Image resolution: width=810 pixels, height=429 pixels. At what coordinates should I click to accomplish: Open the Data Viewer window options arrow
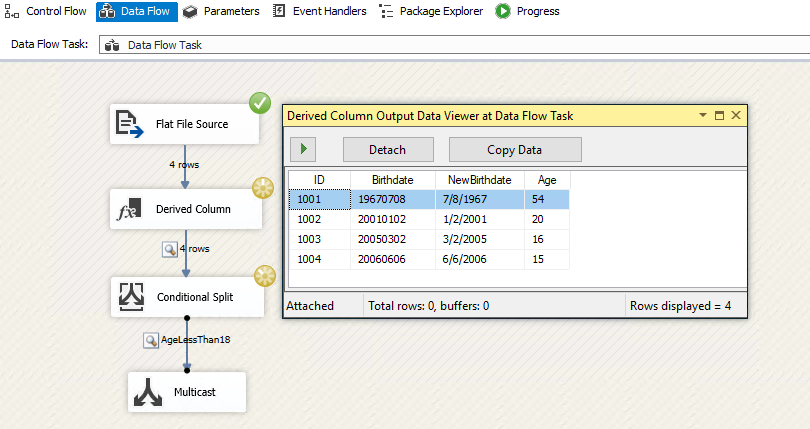click(703, 115)
